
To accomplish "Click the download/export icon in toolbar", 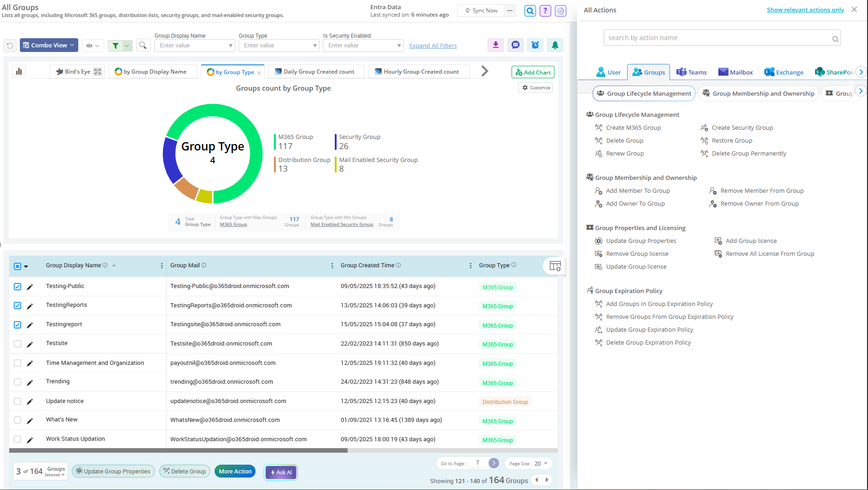I will coord(495,45).
